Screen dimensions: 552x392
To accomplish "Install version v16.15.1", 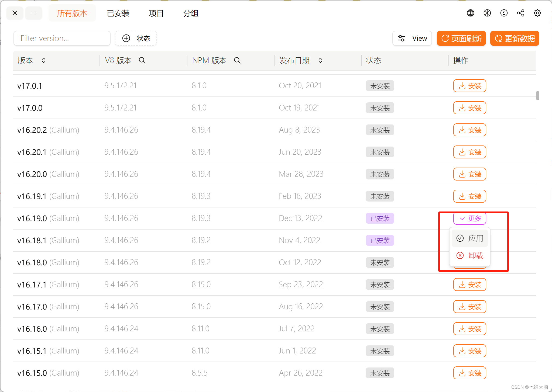I will click(469, 351).
